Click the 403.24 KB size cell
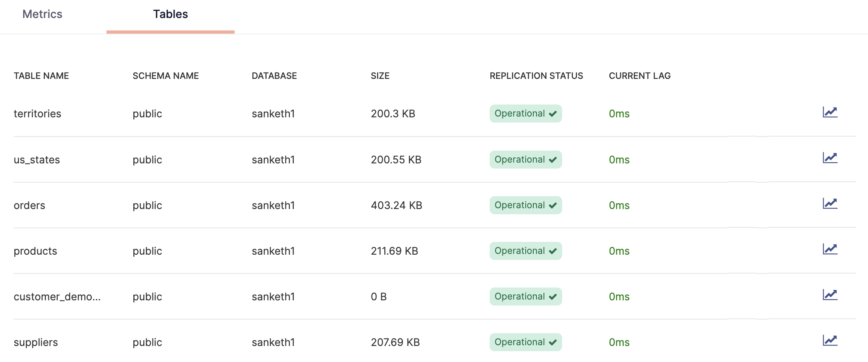The image size is (868, 362). click(x=396, y=205)
